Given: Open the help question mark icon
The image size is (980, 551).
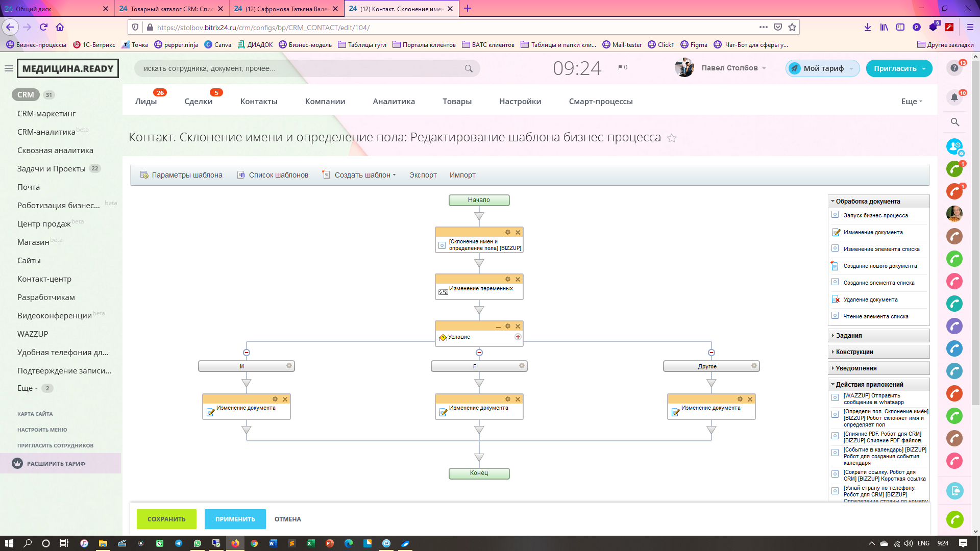Looking at the screenshot, I should (954, 68).
